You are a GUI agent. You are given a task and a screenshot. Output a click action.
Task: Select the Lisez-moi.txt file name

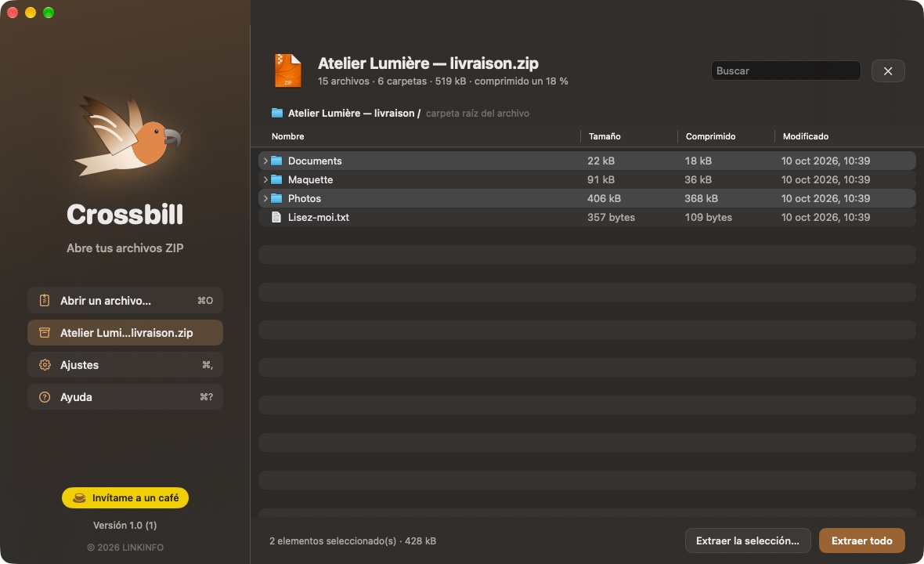(x=318, y=218)
